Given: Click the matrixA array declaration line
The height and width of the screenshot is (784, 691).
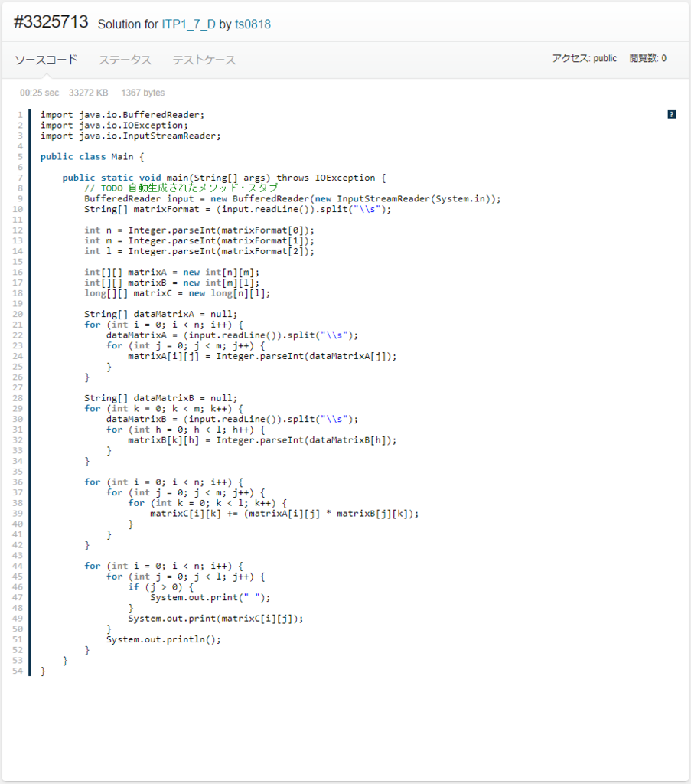Looking at the screenshot, I should click(172, 273).
